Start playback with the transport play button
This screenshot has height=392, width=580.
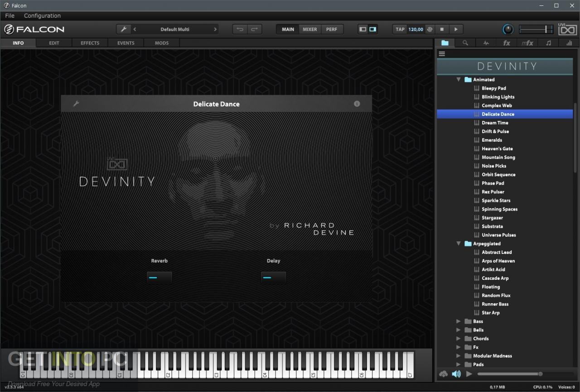coord(456,29)
